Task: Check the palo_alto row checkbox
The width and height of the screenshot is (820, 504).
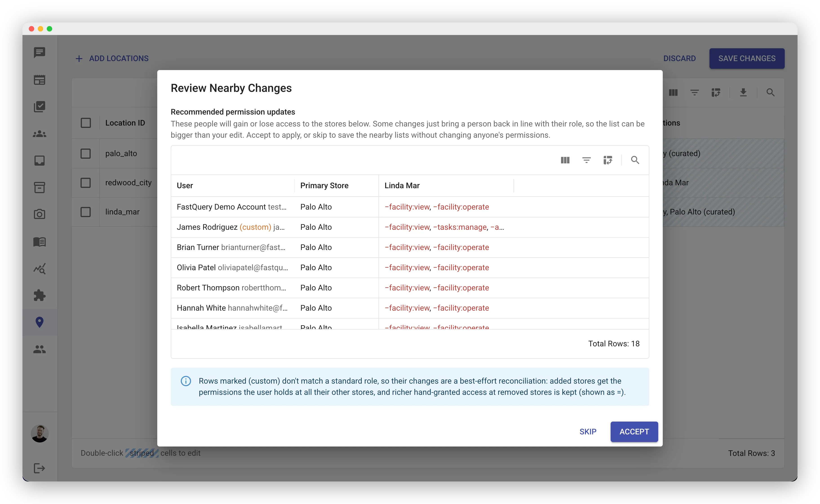Action: [x=86, y=154]
